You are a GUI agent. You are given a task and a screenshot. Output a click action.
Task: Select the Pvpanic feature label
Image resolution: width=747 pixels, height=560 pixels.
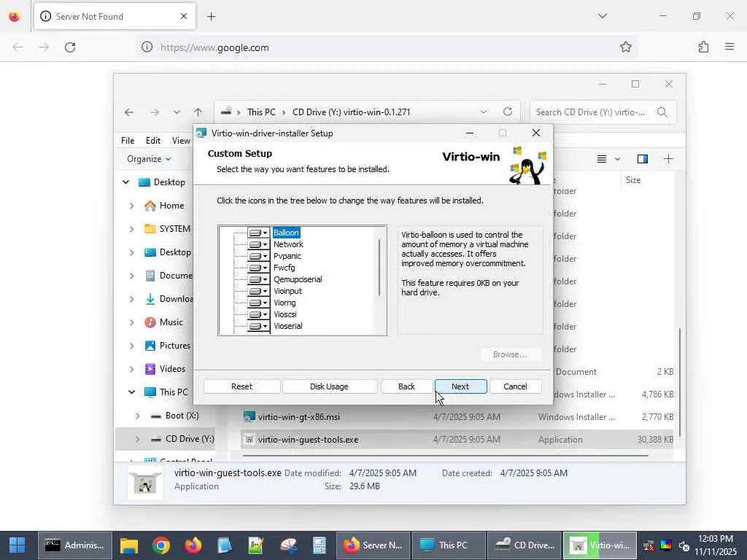287,256
